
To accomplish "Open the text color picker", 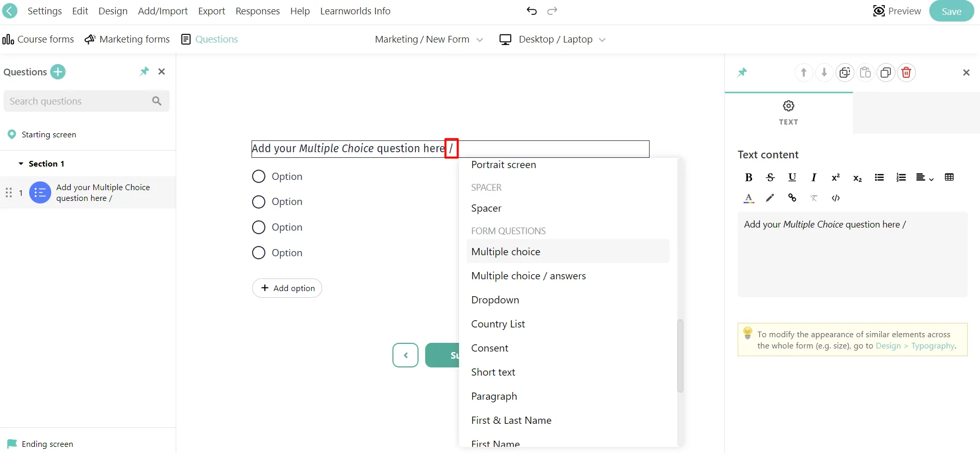I will (748, 198).
